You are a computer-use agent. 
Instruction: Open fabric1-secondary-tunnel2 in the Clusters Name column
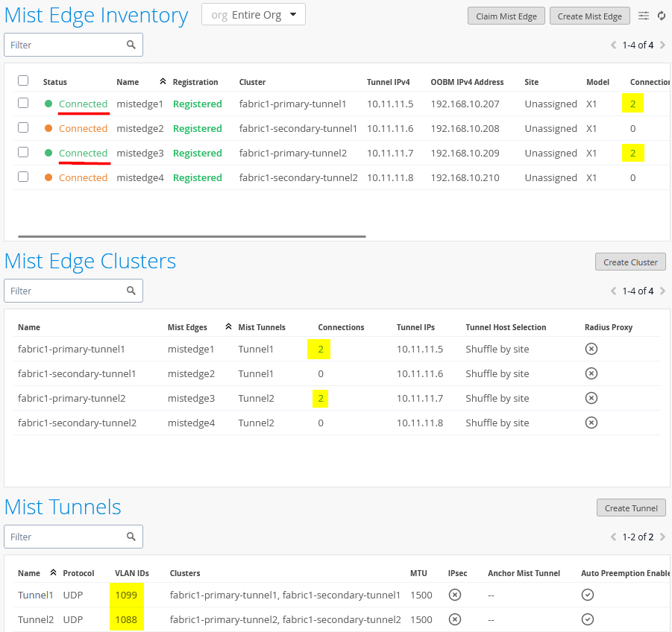tap(77, 423)
